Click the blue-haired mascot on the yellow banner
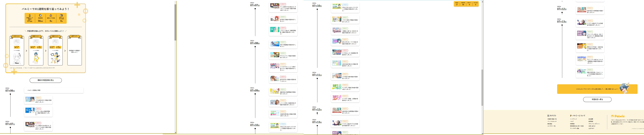This screenshot has width=644, height=135. (x=624, y=88)
